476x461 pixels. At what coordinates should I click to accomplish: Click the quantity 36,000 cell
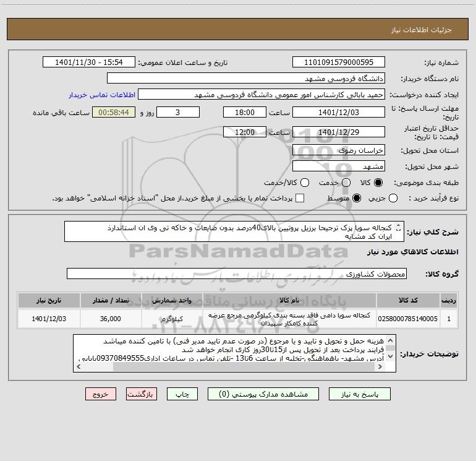coord(111,319)
